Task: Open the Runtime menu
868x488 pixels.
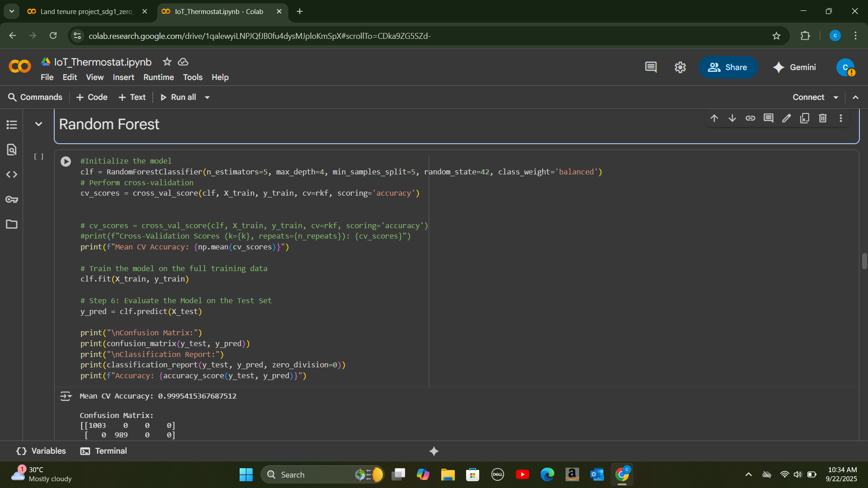Action: 158,77
